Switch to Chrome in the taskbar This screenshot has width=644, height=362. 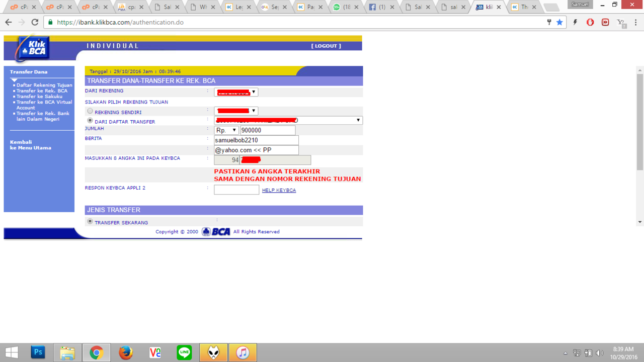point(96,352)
